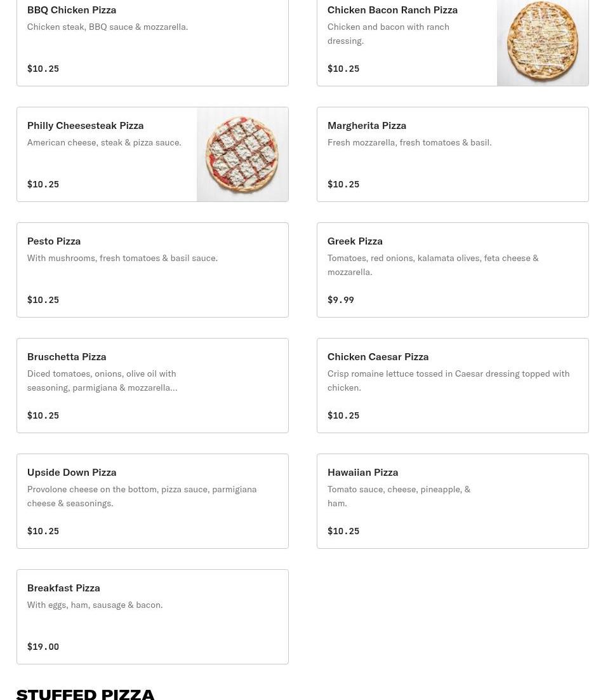This screenshot has height=700, width=603.
Task: Open the Bruschetta Pizza item
Action: click(152, 386)
